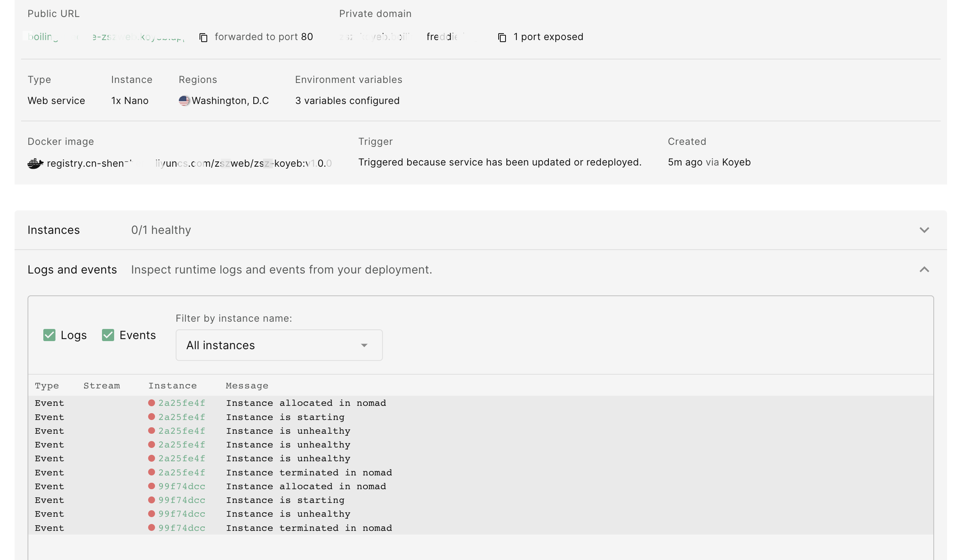Viewport: 956px width, 560px height.
Task: Click the 0/1 healthy status indicator
Action: (x=161, y=230)
